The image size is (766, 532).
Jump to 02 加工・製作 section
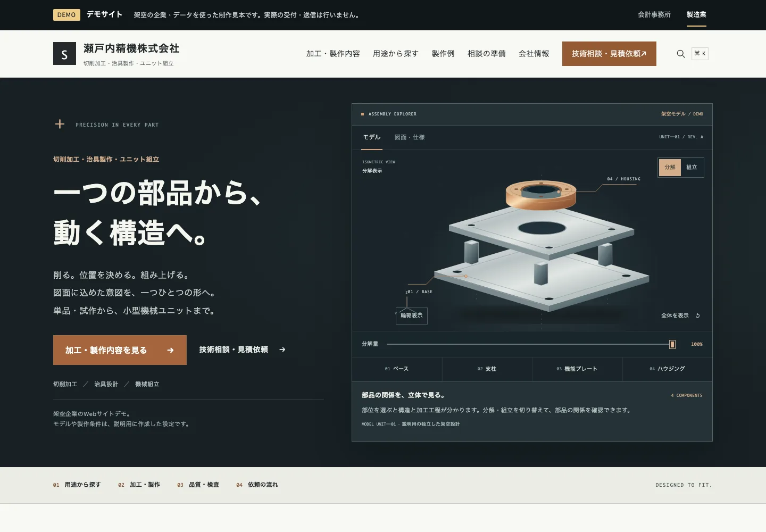coord(139,485)
